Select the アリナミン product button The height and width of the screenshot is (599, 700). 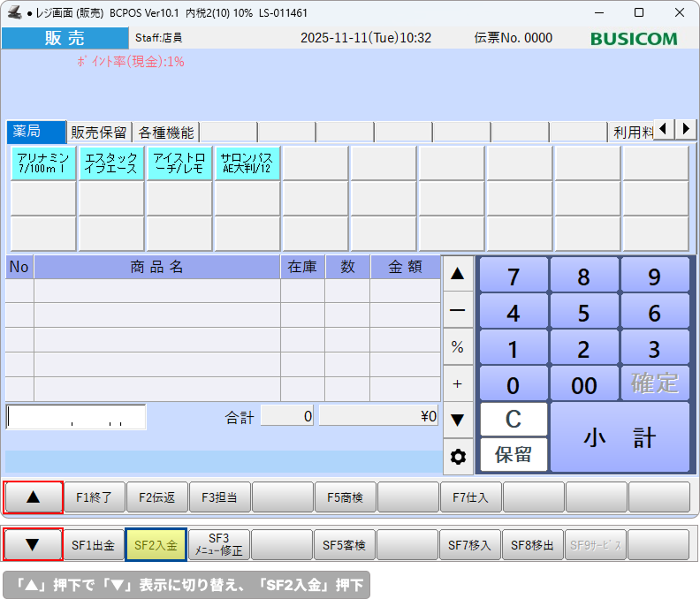point(43,163)
